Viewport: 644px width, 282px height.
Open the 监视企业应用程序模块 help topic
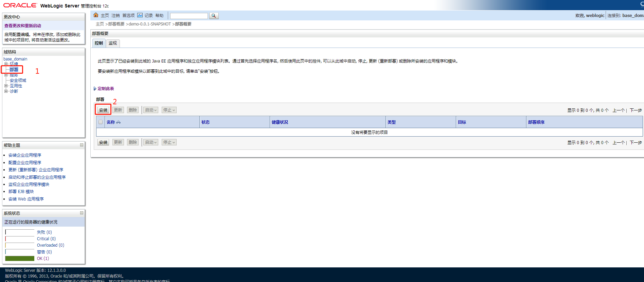[x=29, y=184]
